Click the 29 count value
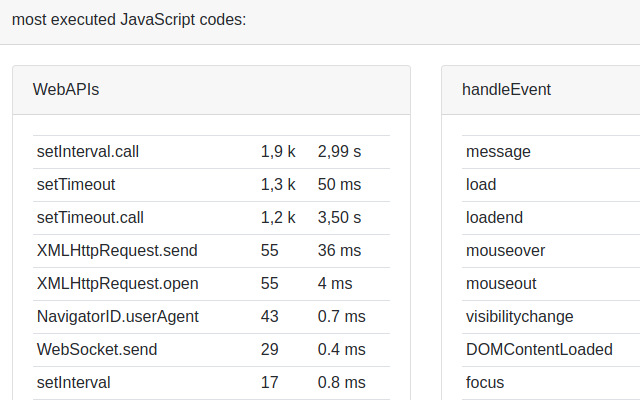The image size is (640, 400). (x=269, y=350)
